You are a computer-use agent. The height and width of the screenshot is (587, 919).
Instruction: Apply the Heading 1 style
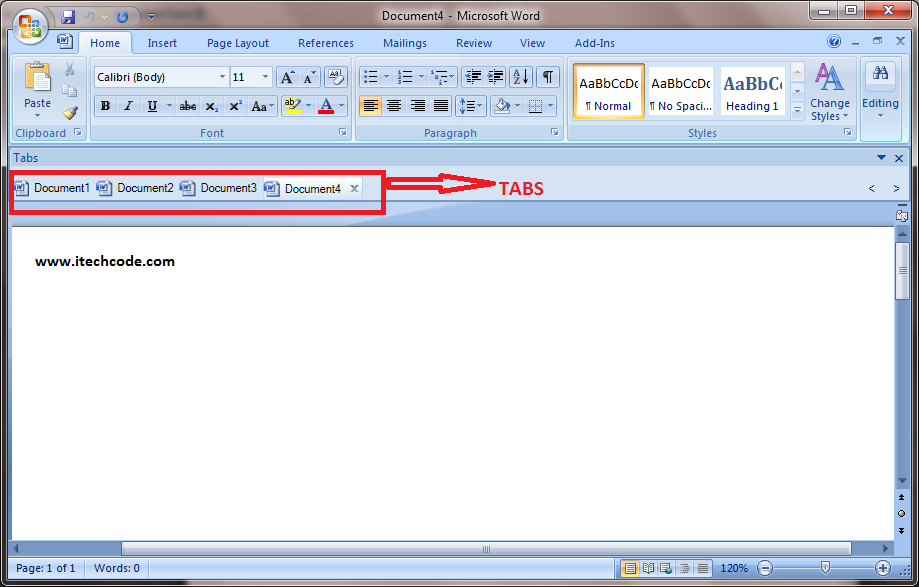[x=753, y=91]
